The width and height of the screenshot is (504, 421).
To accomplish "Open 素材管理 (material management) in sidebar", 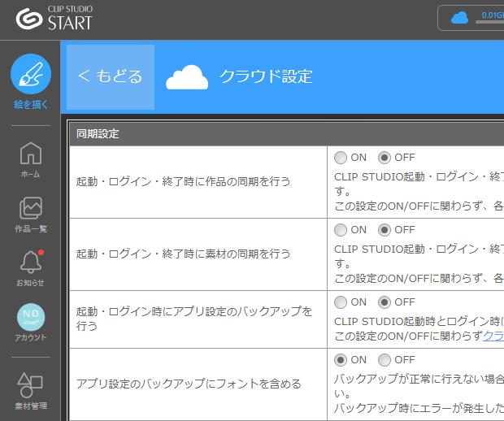I will pos(31,391).
